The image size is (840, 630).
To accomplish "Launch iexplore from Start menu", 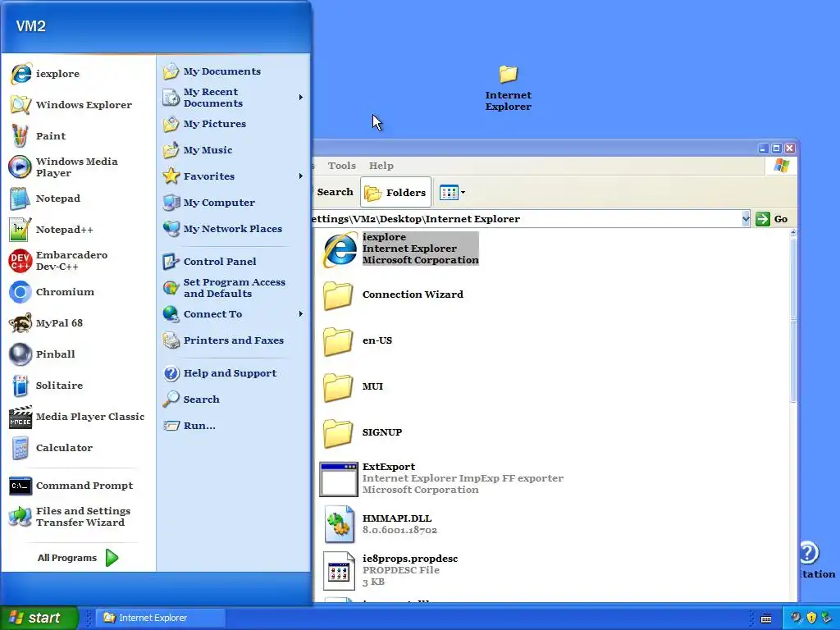I will tap(78, 73).
